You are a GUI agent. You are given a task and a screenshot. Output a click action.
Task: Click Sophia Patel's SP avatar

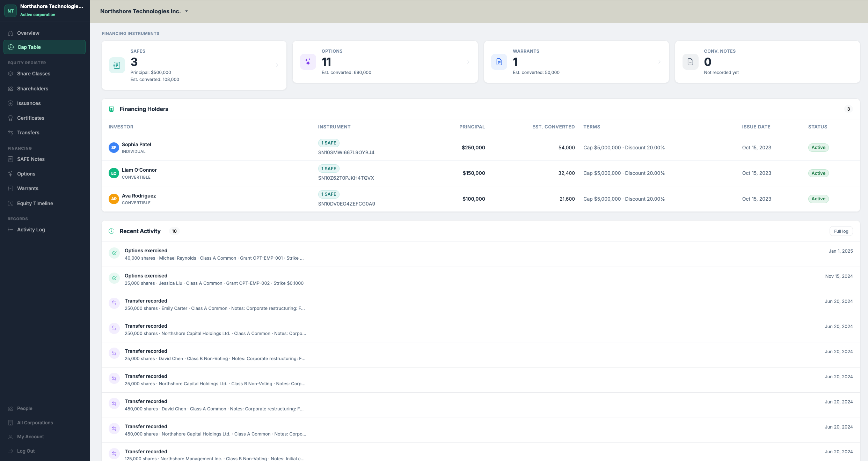(x=114, y=148)
